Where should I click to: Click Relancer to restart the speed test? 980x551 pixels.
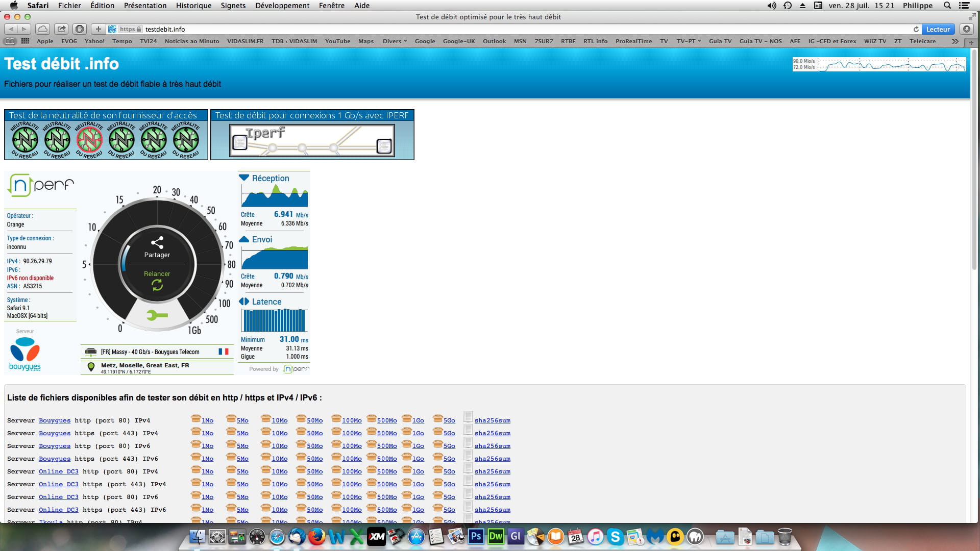tap(157, 274)
